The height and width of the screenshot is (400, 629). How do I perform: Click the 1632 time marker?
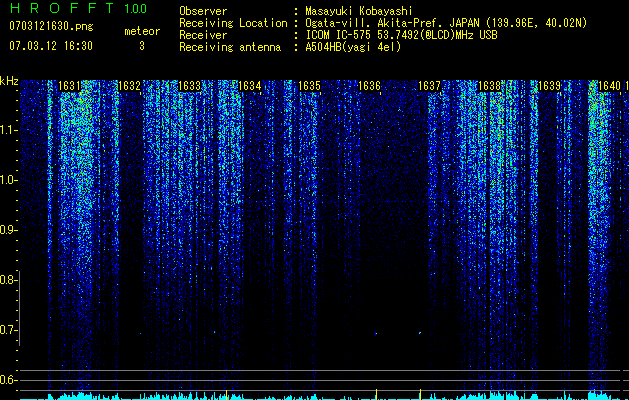pos(129,86)
